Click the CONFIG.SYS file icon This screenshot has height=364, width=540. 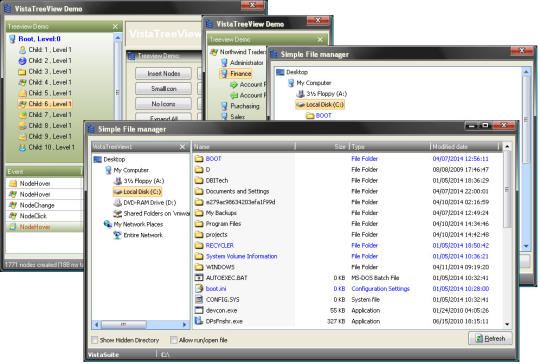pyautogui.click(x=199, y=299)
